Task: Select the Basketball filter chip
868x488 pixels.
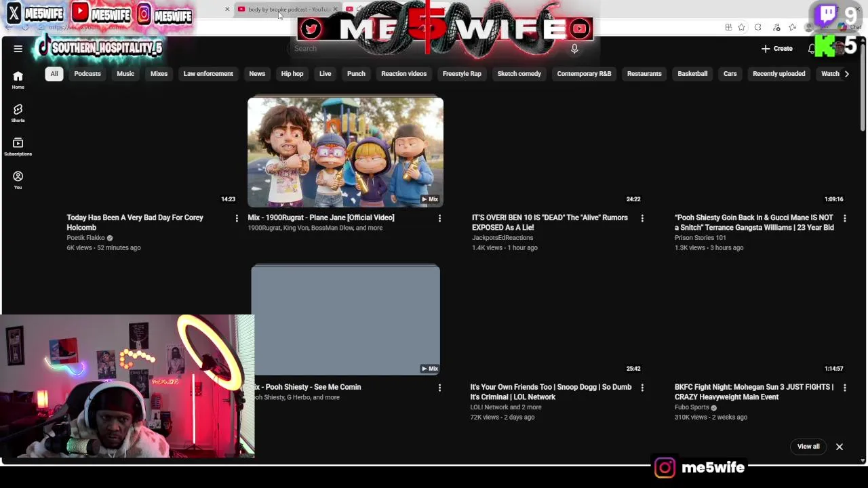Action: (692, 74)
